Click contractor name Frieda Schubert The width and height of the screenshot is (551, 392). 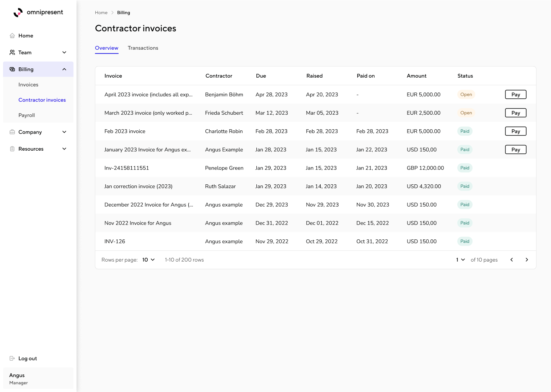(224, 113)
